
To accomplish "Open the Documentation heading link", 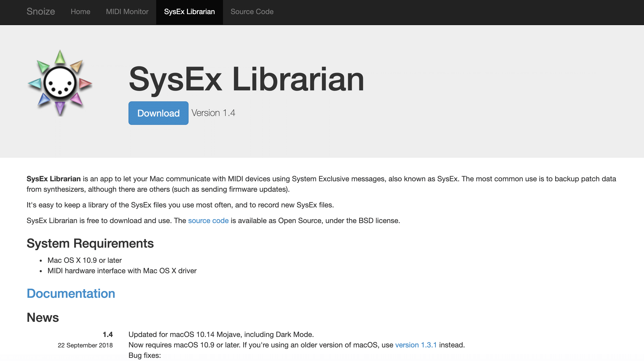I will tap(71, 293).
